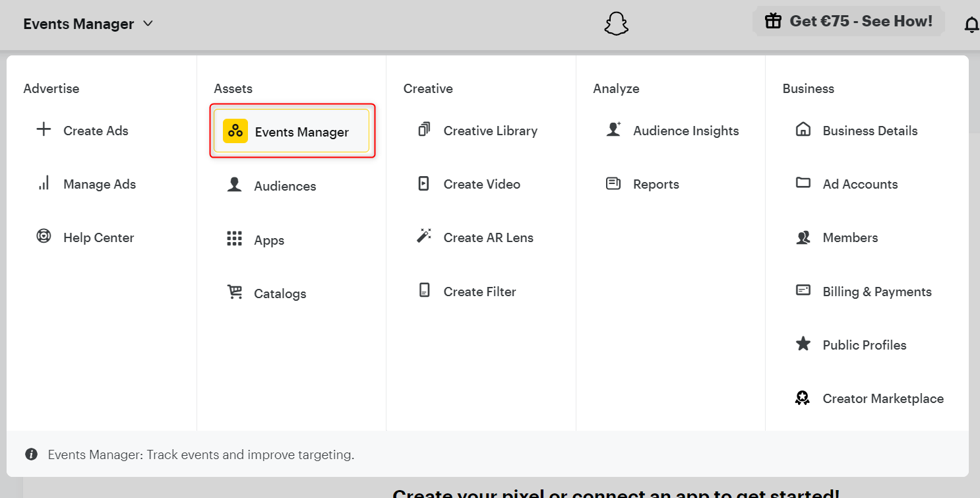Click the Reports document icon
Screen dimensions: 980x498
click(x=613, y=183)
